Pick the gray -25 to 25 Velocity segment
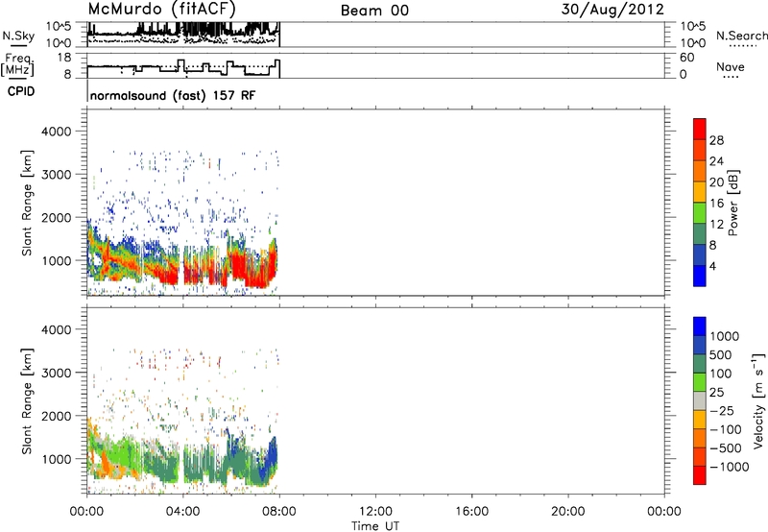The height and width of the screenshot is (532, 768). point(700,400)
